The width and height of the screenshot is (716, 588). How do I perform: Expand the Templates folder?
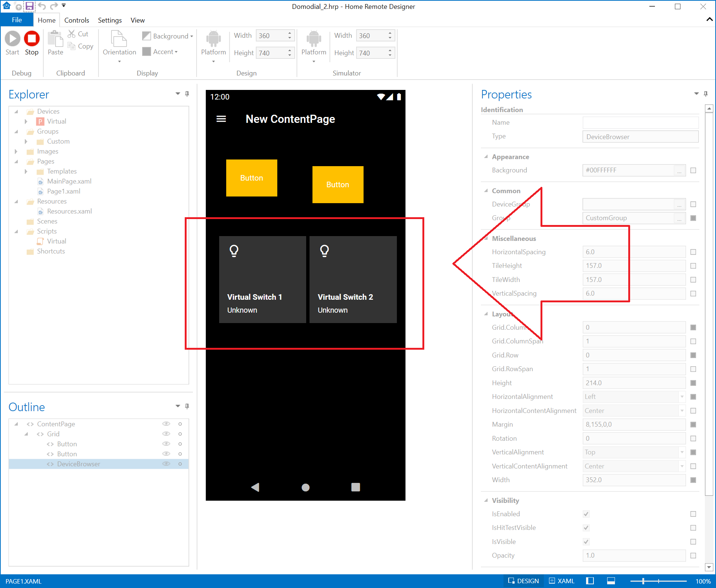pyautogui.click(x=26, y=171)
